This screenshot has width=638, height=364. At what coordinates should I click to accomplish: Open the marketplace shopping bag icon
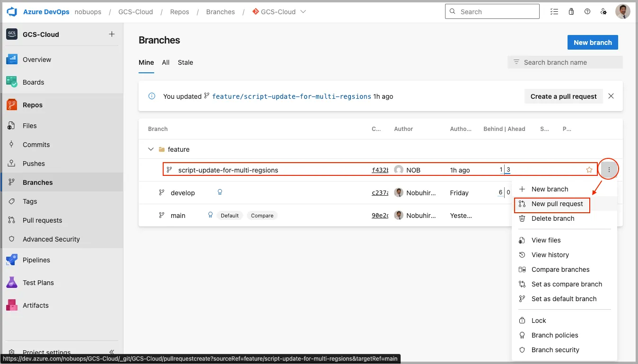click(x=571, y=12)
